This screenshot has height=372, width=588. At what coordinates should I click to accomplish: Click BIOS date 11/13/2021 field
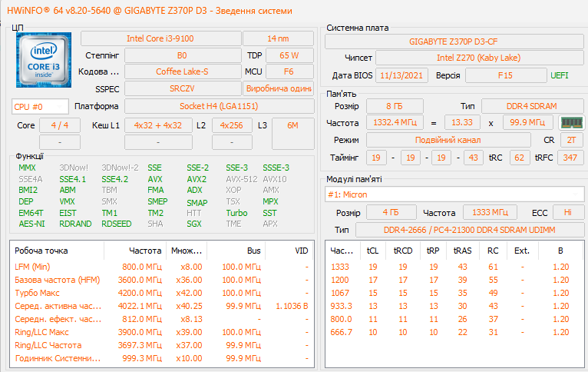[x=401, y=75]
